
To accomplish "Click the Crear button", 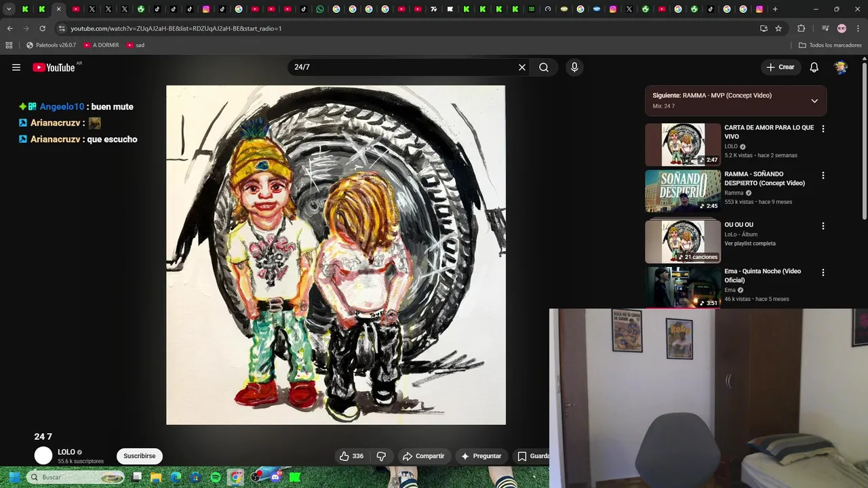I will click(780, 67).
